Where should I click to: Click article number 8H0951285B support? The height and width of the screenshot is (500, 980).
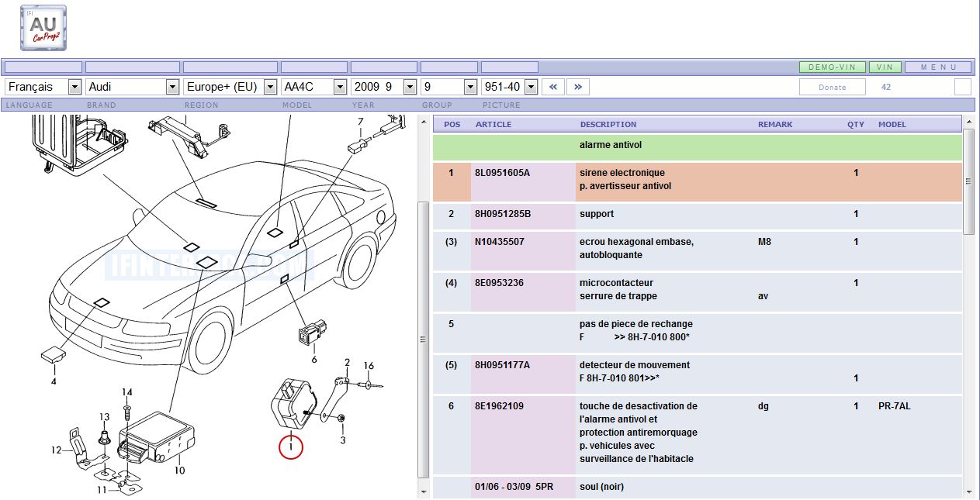coord(502,214)
